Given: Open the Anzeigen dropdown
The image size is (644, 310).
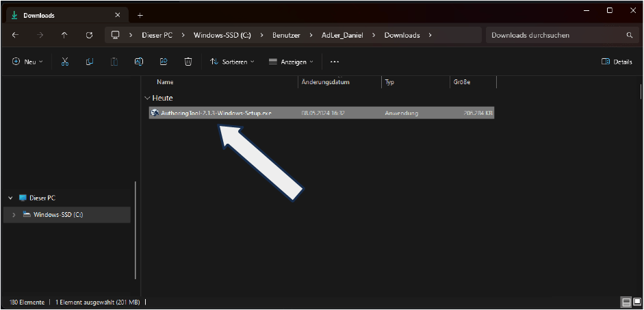Looking at the screenshot, I should tap(292, 62).
